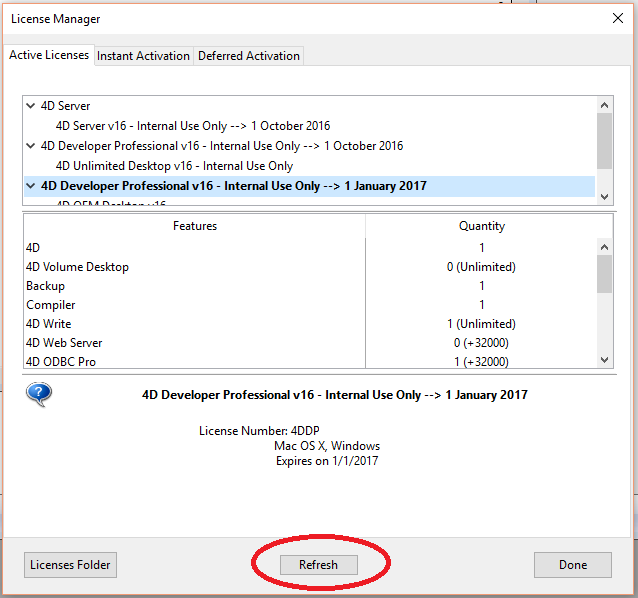Open the Deferred Activation tab

pos(248,56)
